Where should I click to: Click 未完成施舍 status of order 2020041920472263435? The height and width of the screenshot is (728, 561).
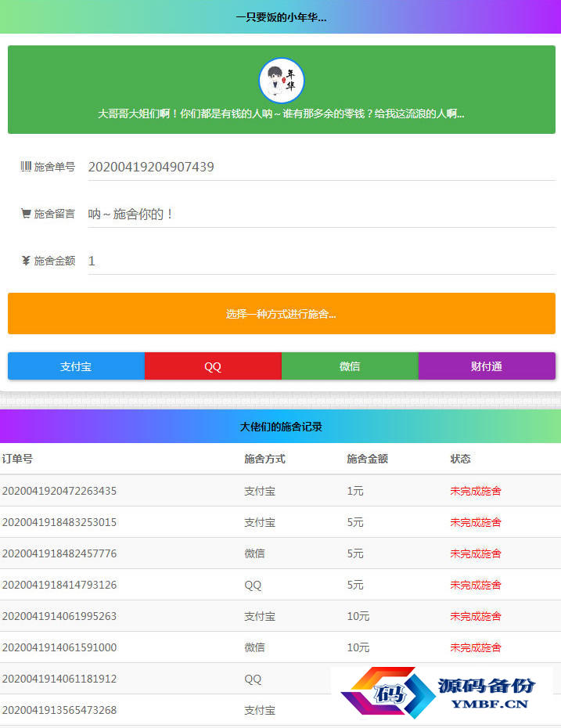pos(476,491)
